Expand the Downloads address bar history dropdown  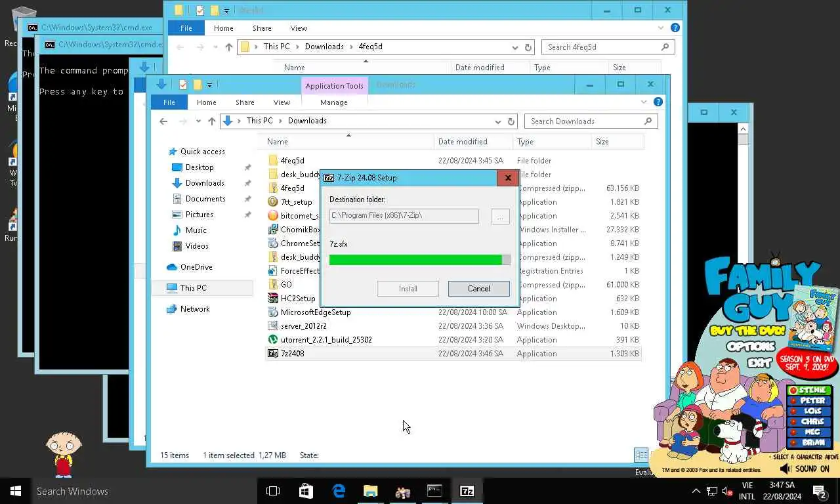click(498, 121)
